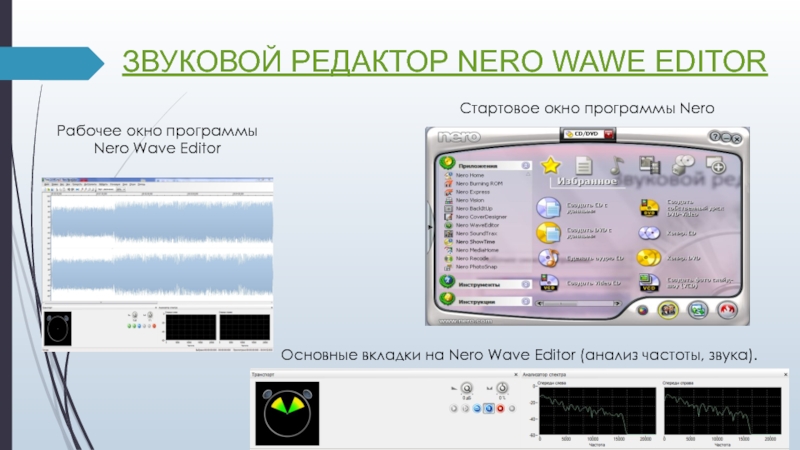
Task: Click the copy CD twin-disc icon
Action: click(x=649, y=233)
